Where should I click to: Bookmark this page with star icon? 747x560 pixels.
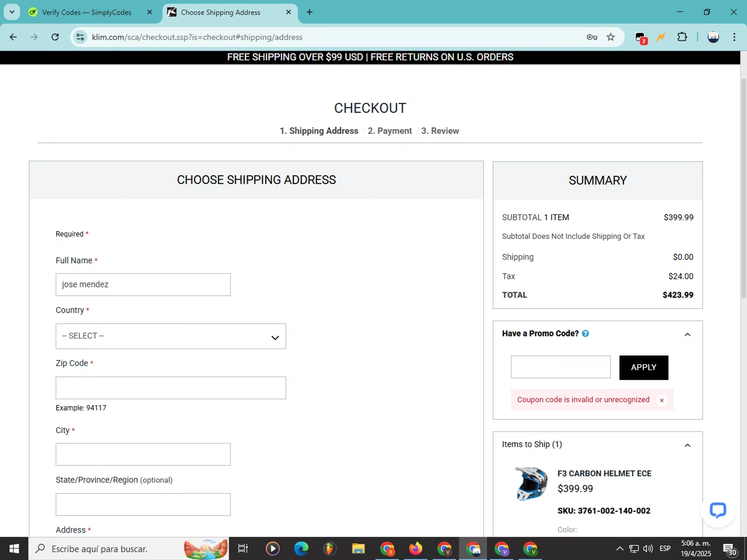tap(611, 37)
